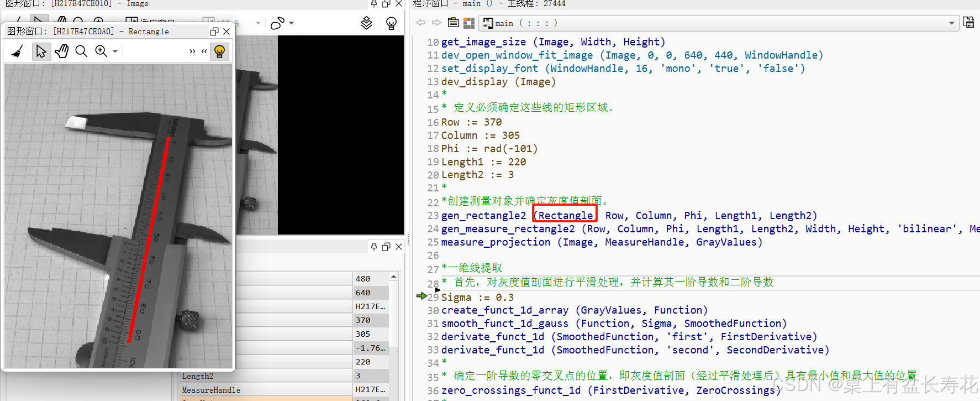The width and height of the screenshot is (980, 401).
Task: Select the Length2 variable row
Action: coord(267,376)
